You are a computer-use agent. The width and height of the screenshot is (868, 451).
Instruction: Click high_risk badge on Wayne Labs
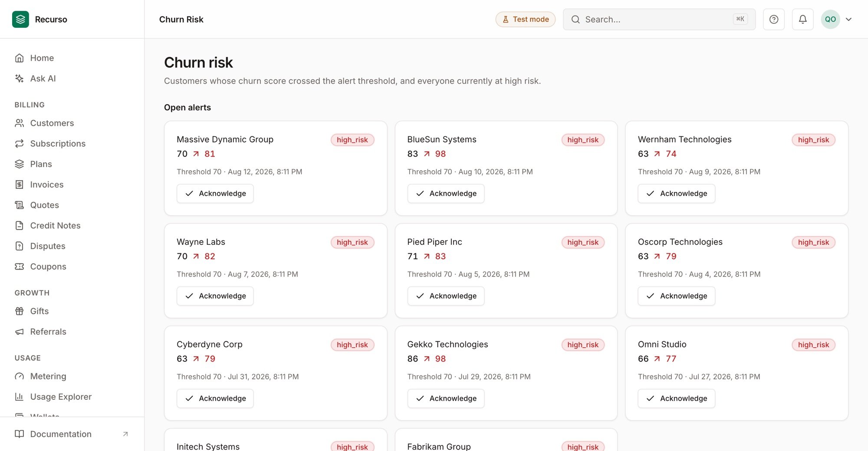pyautogui.click(x=352, y=242)
